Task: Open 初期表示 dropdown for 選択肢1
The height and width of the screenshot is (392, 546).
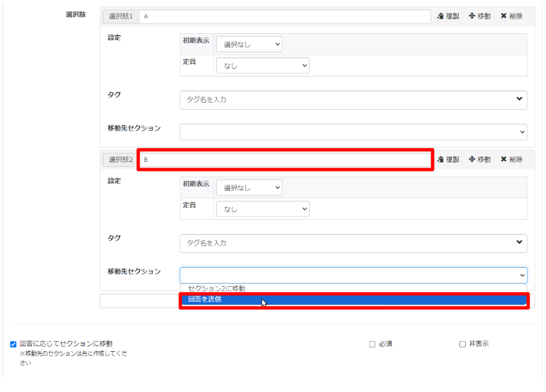Action: click(249, 44)
